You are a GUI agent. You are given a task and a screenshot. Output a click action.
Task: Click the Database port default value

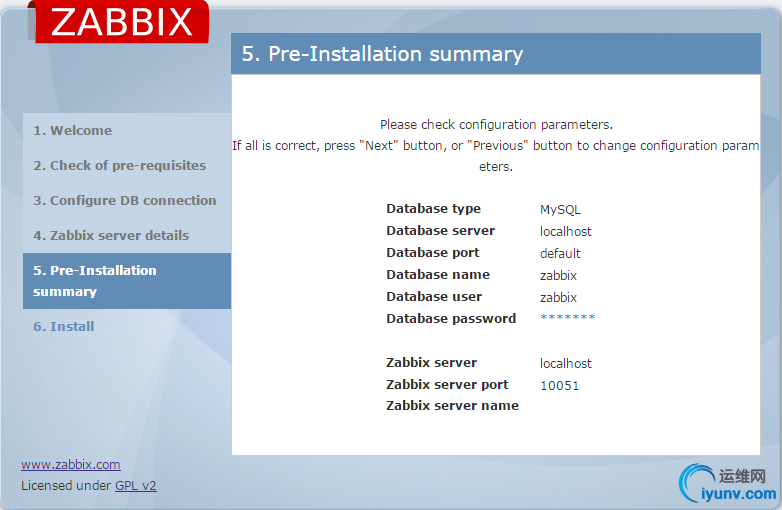coord(560,254)
